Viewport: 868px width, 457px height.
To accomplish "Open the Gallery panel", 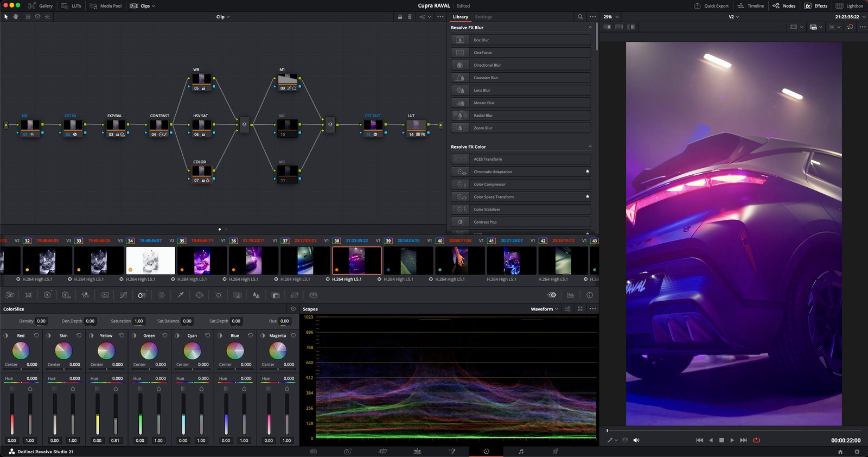I will point(41,6).
